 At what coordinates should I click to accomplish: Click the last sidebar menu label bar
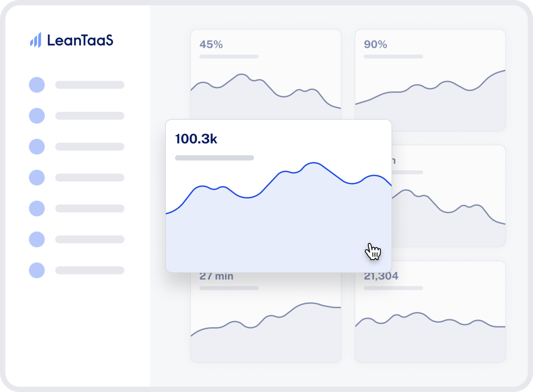click(x=90, y=270)
